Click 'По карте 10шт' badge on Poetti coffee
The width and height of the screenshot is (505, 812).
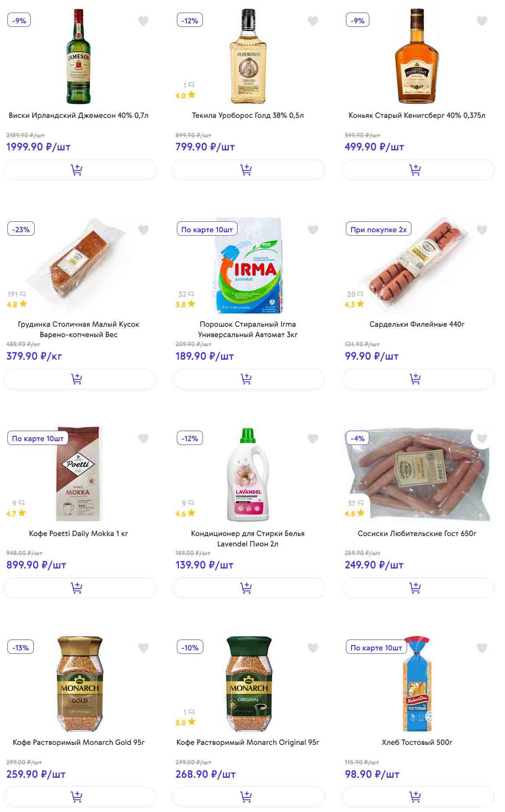[38, 438]
